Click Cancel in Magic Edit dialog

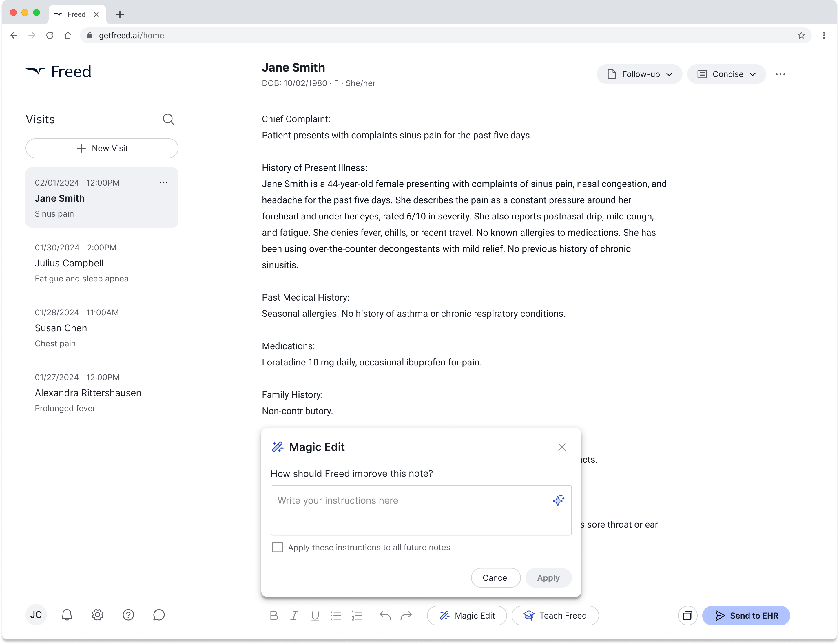pos(495,578)
